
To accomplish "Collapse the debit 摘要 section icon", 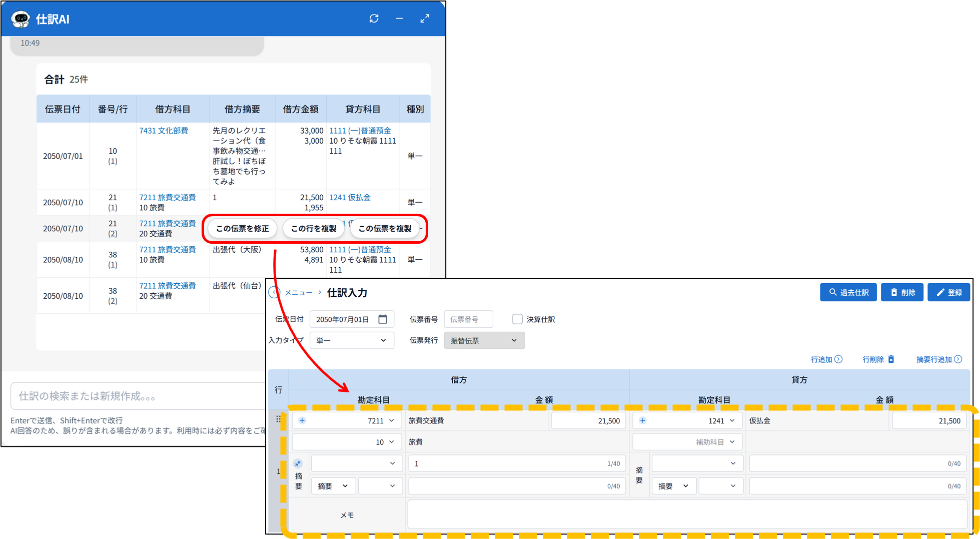I will (298, 463).
